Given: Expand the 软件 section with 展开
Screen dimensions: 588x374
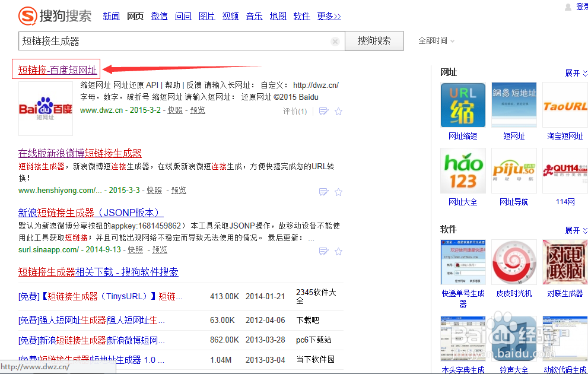Looking at the screenshot, I should 576,230.
